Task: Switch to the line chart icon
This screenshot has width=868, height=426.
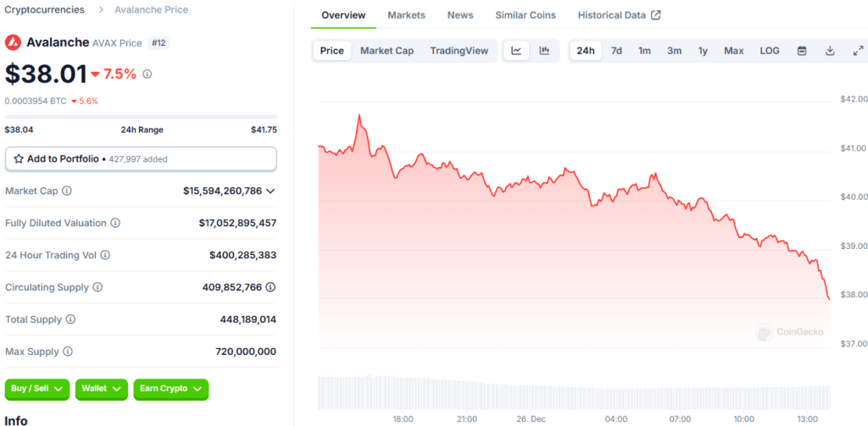Action: 516,51
